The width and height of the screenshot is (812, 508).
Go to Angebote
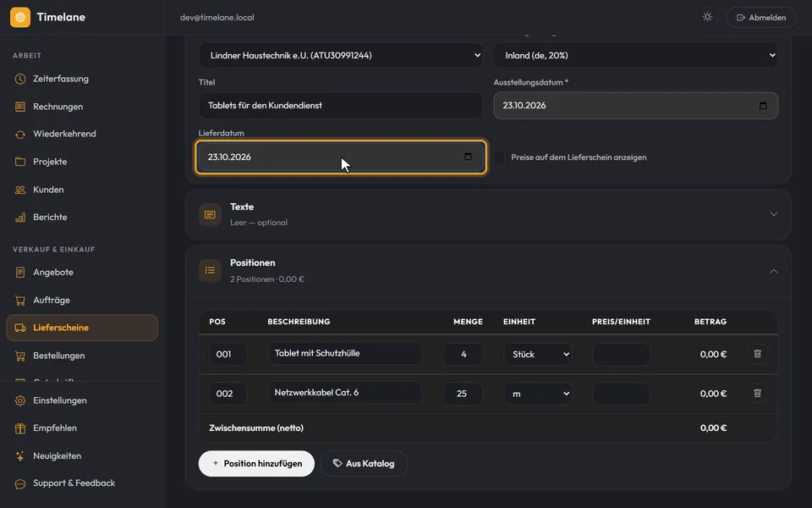coord(82,272)
